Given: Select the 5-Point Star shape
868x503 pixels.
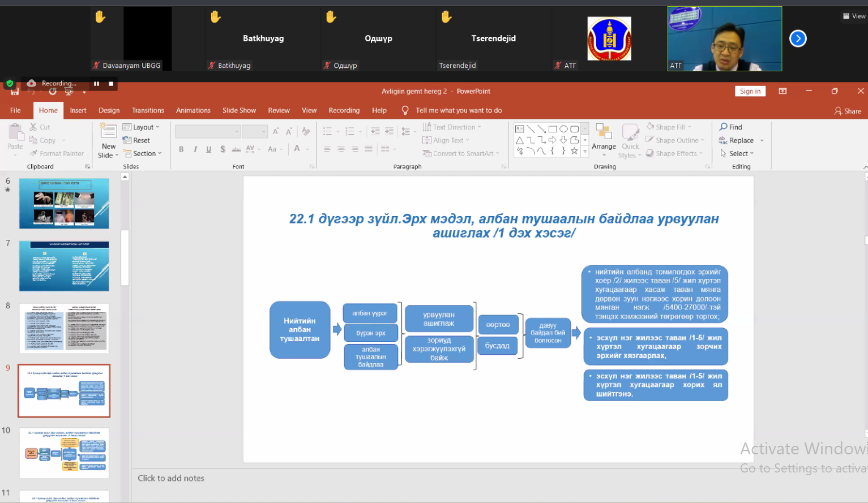Looking at the screenshot, I should pos(574,151).
